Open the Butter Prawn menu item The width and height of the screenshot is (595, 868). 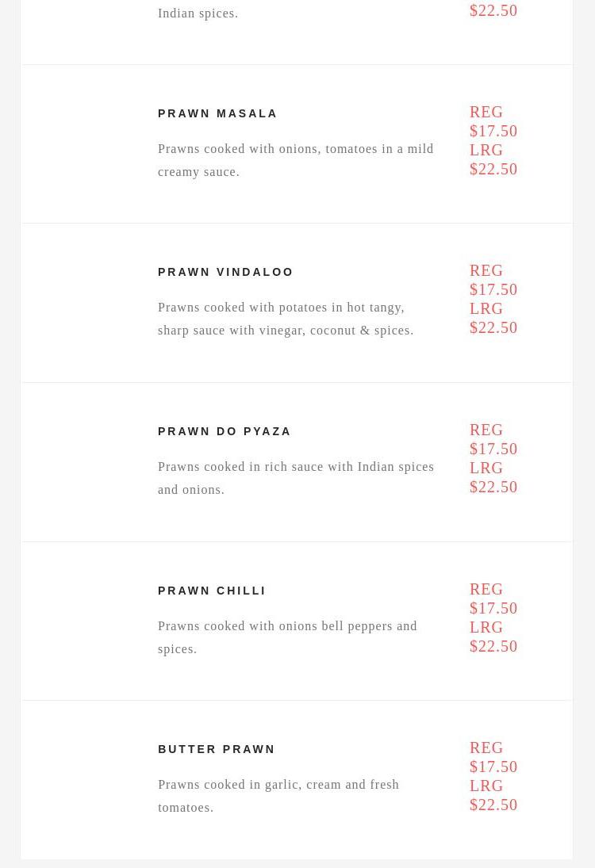(217, 749)
